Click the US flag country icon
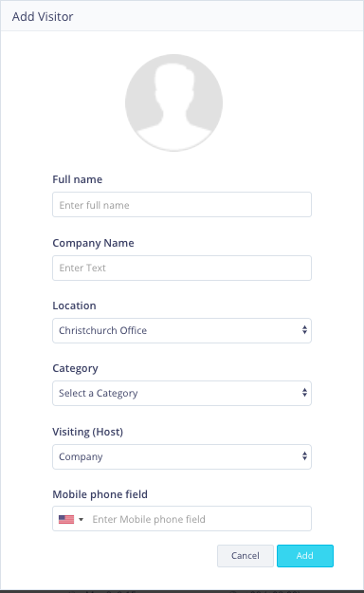This screenshot has height=593, width=364. [66, 519]
